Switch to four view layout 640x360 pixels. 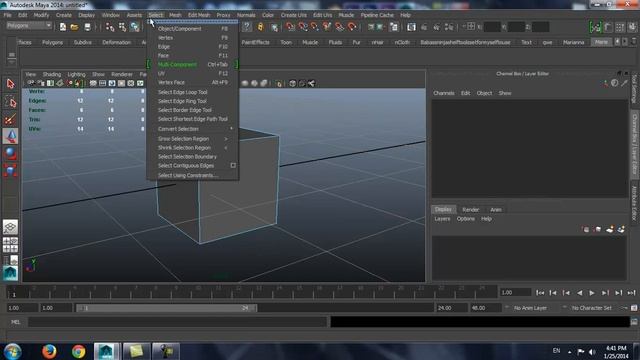pos(11,244)
